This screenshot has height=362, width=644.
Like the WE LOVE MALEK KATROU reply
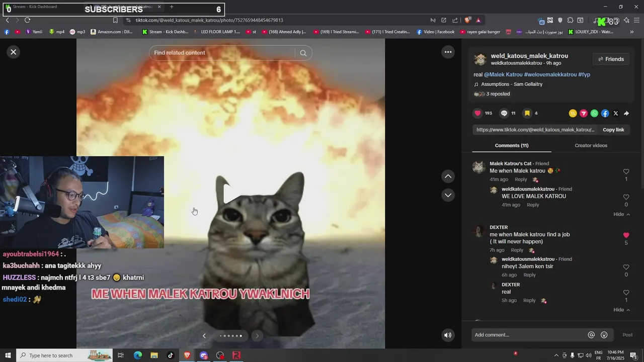[626, 197]
